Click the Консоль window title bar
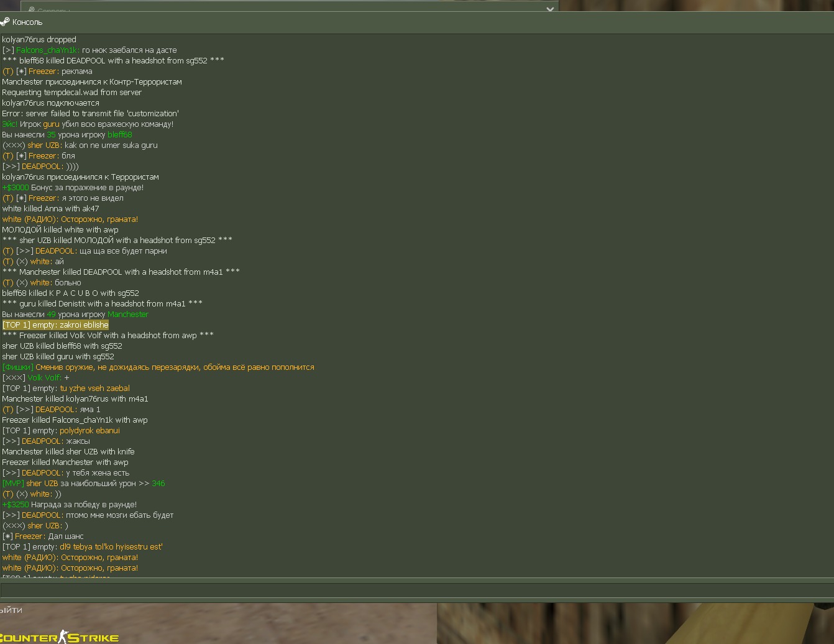This screenshot has width=834, height=644. [x=417, y=22]
